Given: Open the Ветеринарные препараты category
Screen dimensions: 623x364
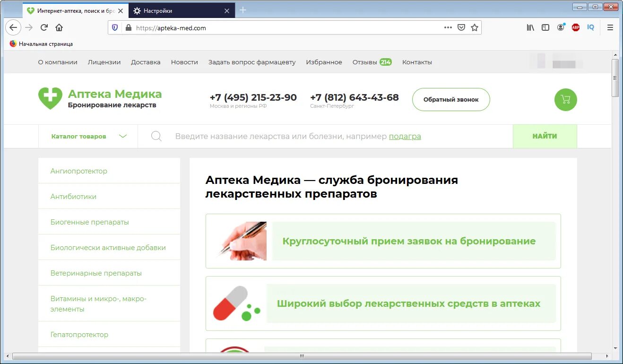Looking at the screenshot, I should point(109,273).
